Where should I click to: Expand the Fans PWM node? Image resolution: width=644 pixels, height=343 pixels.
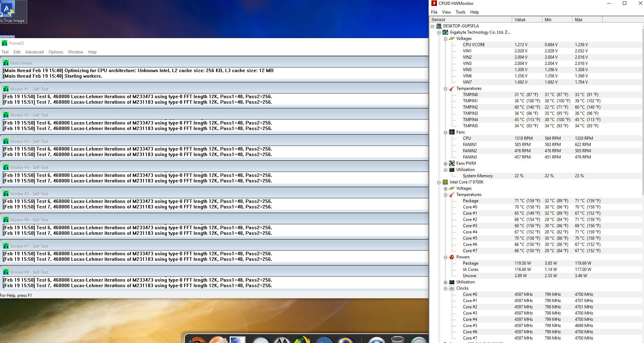pos(446,164)
